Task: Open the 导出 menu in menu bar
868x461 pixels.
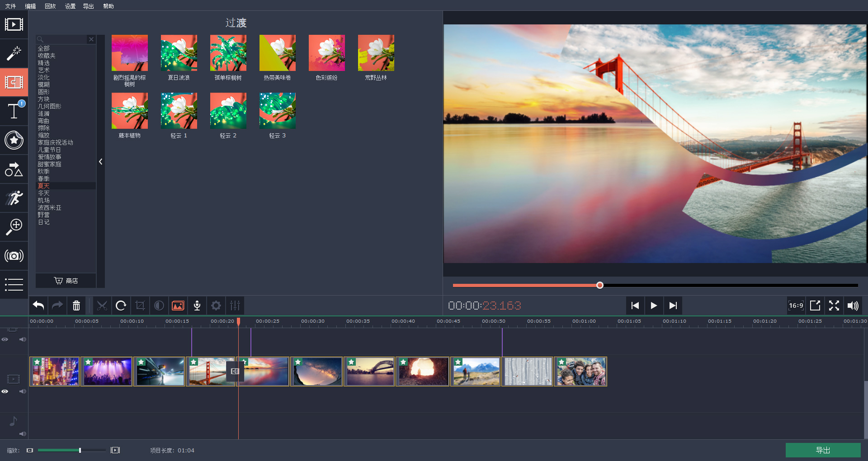Action: (x=88, y=6)
